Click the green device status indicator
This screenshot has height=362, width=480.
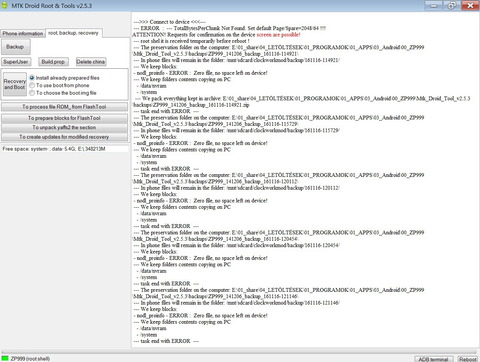pos(5,358)
